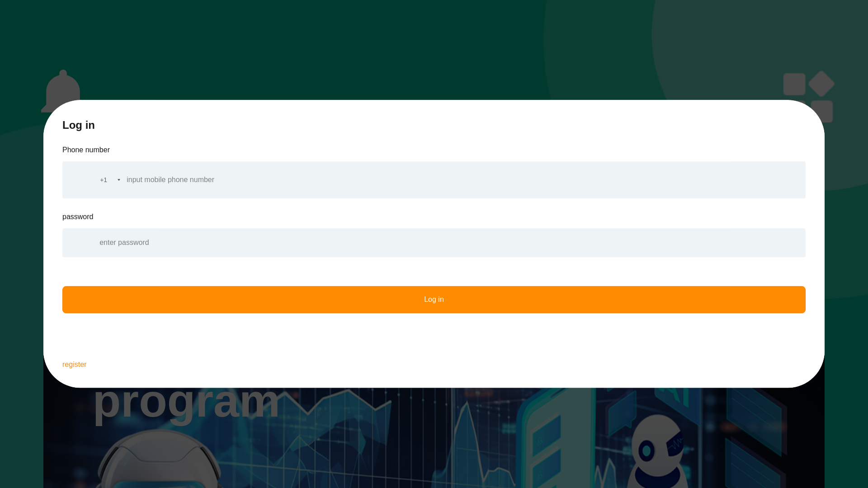Focus the enter password field
This screenshot has width=868, height=488.
(x=434, y=243)
